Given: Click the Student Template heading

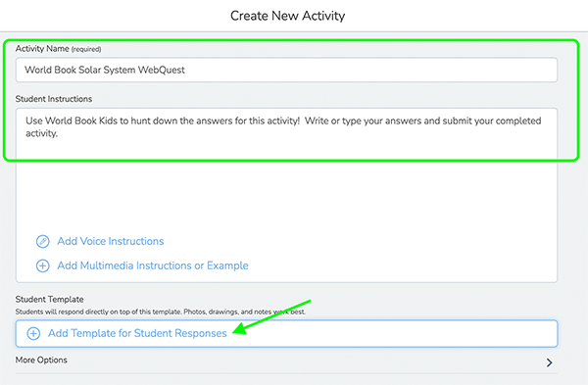Looking at the screenshot, I should pos(50,299).
